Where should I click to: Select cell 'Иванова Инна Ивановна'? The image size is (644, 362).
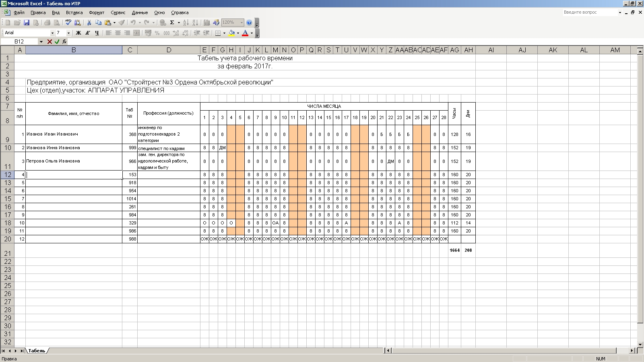tap(74, 148)
